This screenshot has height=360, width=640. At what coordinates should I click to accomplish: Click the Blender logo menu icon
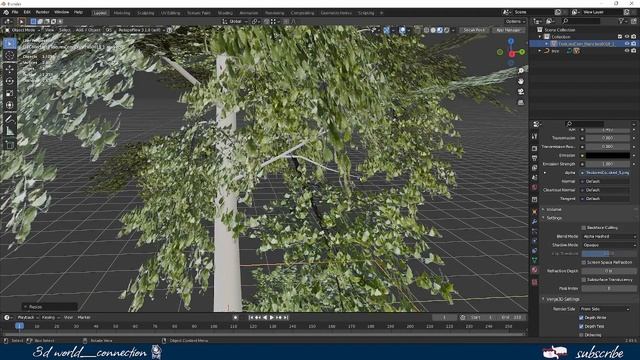(x=6, y=12)
